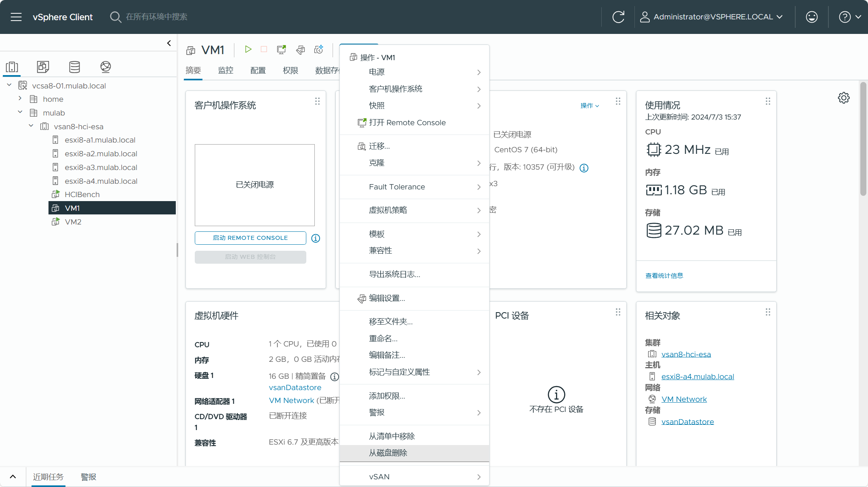This screenshot has height=487, width=868.
Task: Open the hamburger main menu
Action: tap(16, 17)
